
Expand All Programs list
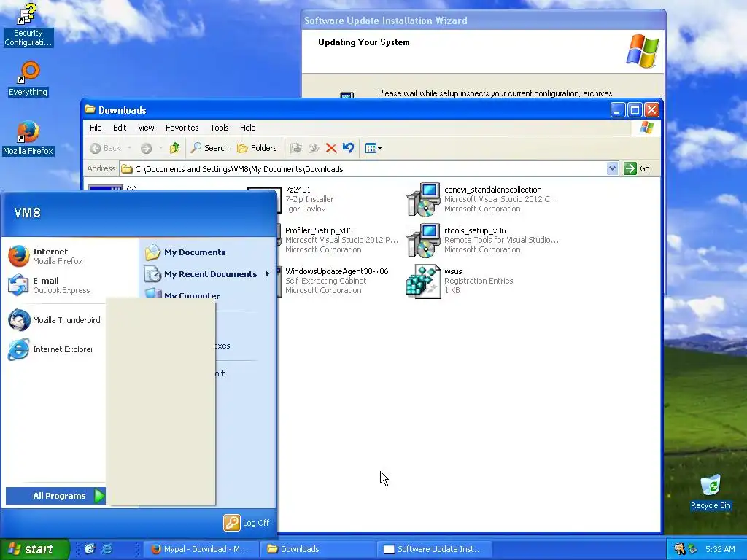(x=55, y=496)
